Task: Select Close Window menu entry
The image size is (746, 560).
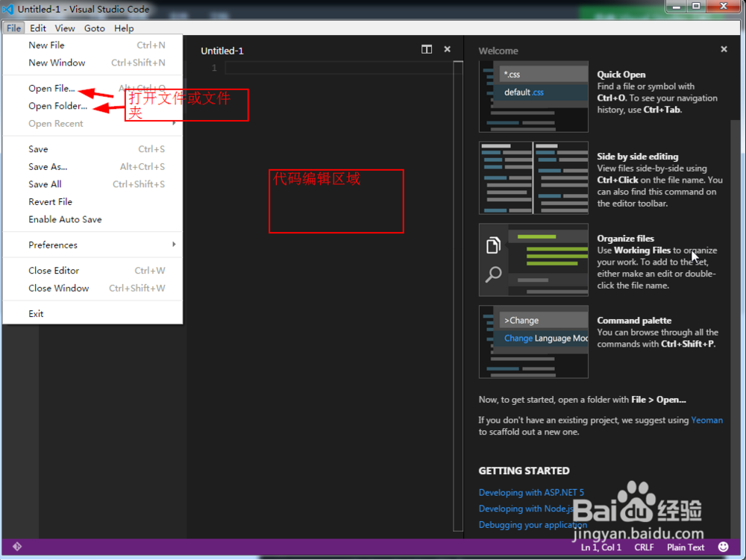Action: 93,289
